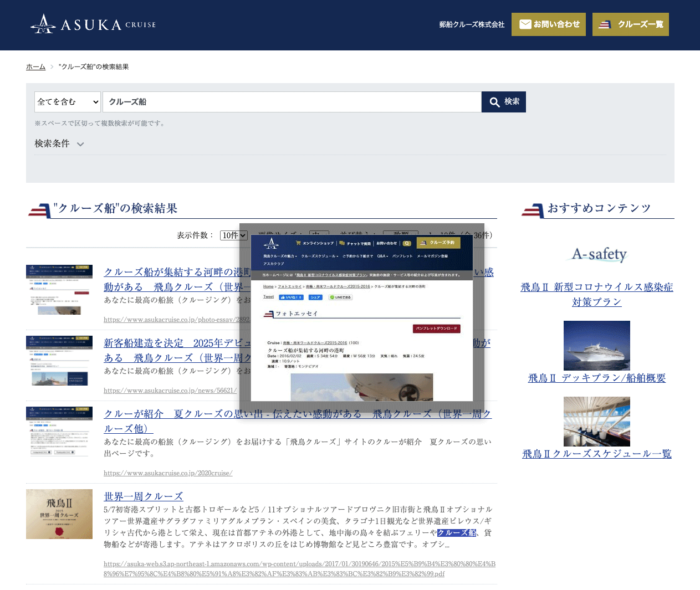The height and width of the screenshot is (590, 700).
Task: Click the "クルーズ船"の検索結果 section heading
Action: (x=115, y=209)
